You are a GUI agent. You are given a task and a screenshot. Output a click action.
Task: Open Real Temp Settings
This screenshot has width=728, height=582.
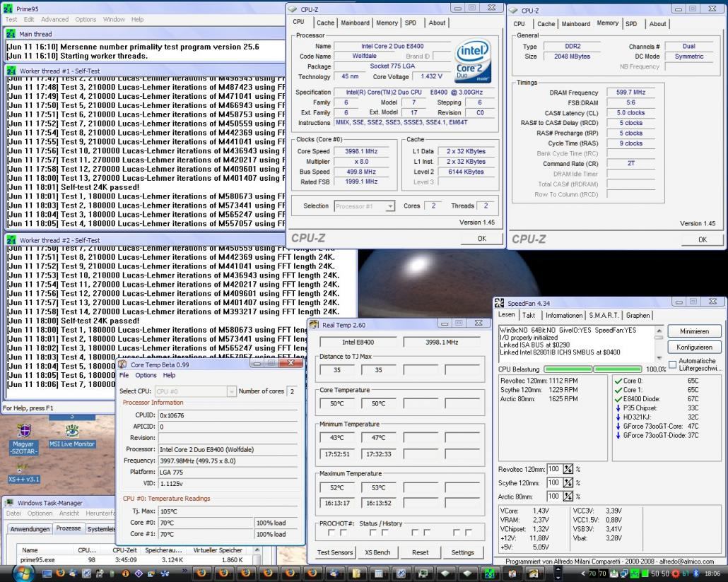coord(463,552)
